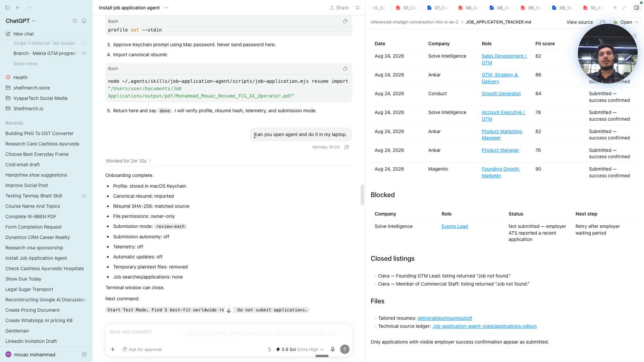The height and width of the screenshot is (362, 644).
Task: Go back with the left arrow
Action: [x=18, y=8]
